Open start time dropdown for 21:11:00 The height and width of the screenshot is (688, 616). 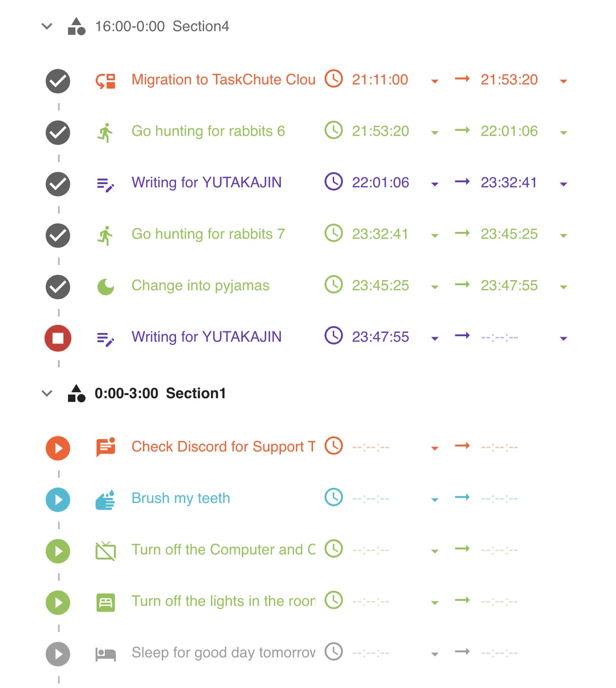pos(435,81)
